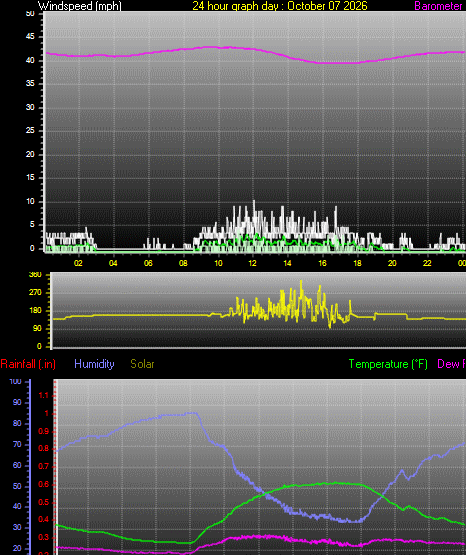Click the 20 hour label on time axis
Viewport: 466px width, 555px height.
(392, 263)
